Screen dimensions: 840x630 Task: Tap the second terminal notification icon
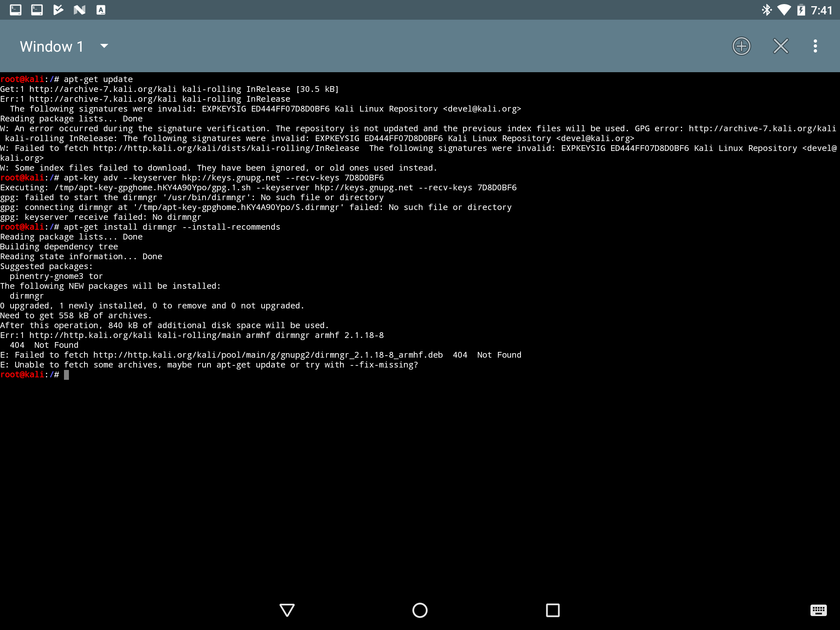coord(37,10)
